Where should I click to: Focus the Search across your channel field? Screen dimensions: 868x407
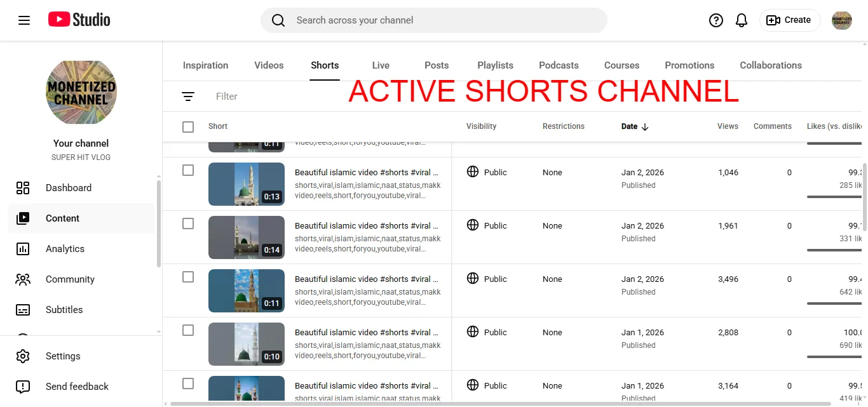point(434,20)
